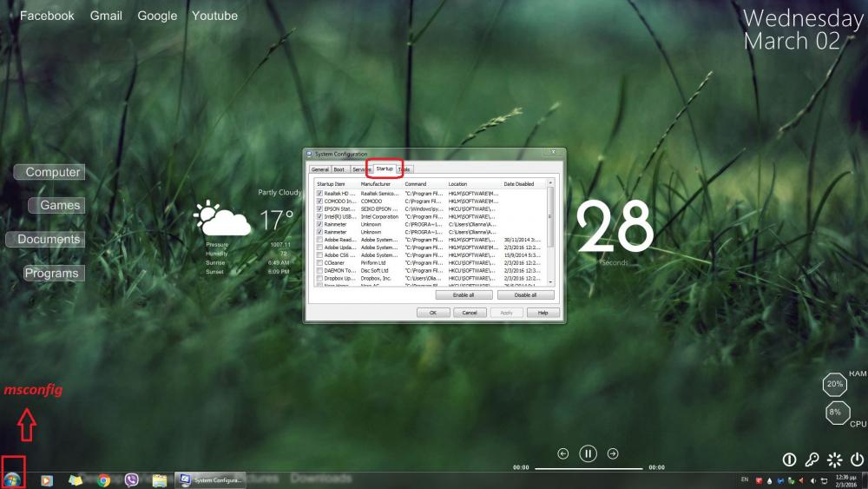Enable the Adobe Reader startup checkbox

pyautogui.click(x=319, y=240)
